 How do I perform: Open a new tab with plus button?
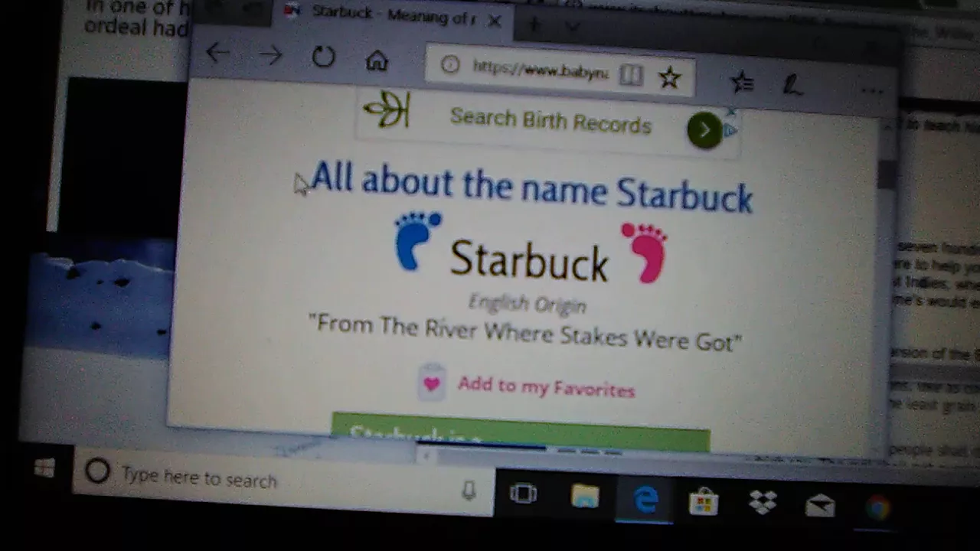534,25
